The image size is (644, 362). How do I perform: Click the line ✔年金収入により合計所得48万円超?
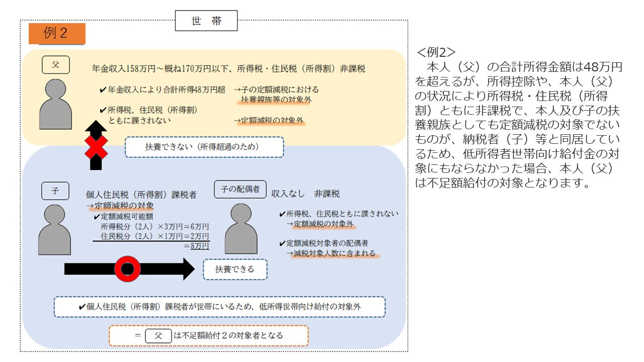(163, 89)
